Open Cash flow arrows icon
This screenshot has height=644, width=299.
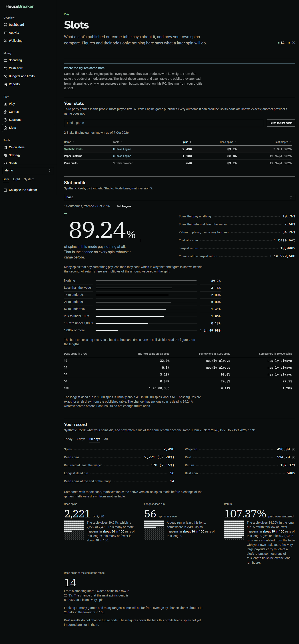coord(5,68)
